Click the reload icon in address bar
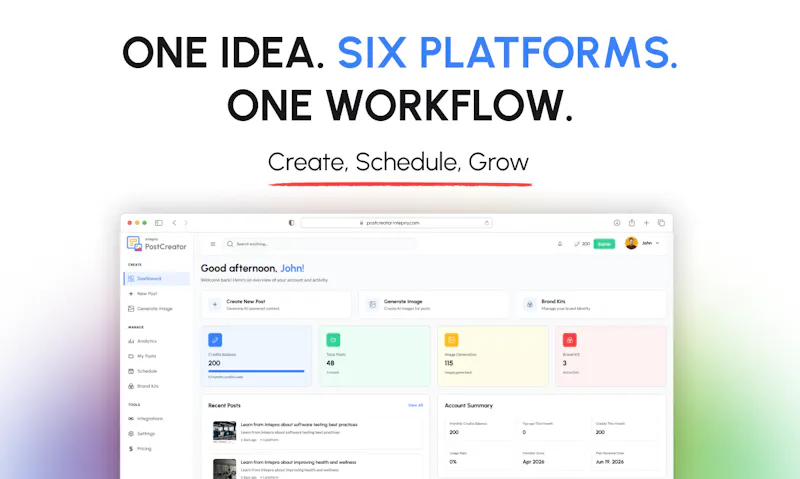This screenshot has width=800, height=479. [487, 223]
